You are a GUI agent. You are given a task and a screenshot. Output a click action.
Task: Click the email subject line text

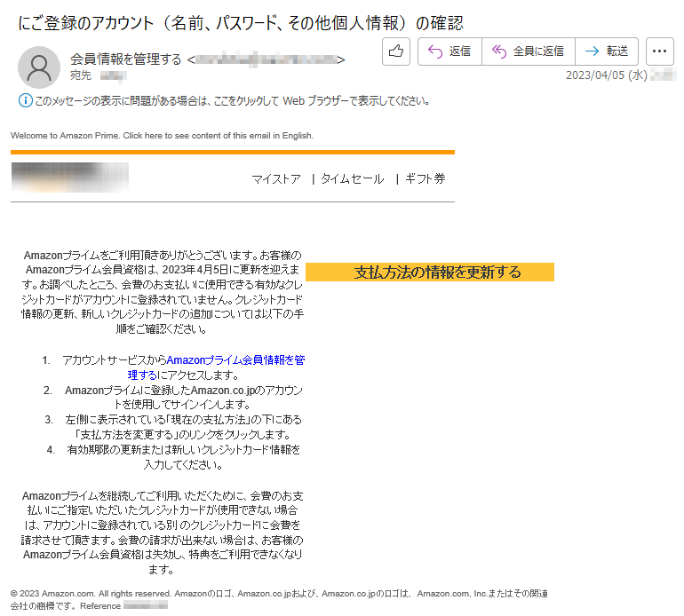point(241,23)
